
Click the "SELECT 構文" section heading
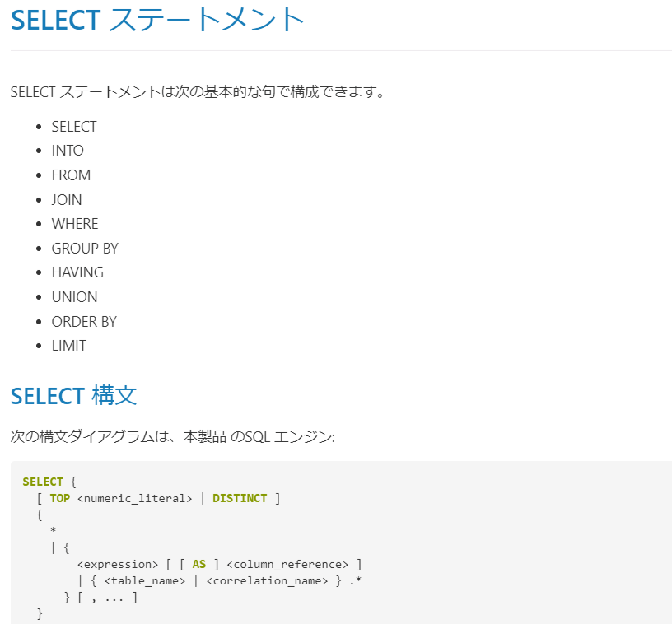click(73, 396)
